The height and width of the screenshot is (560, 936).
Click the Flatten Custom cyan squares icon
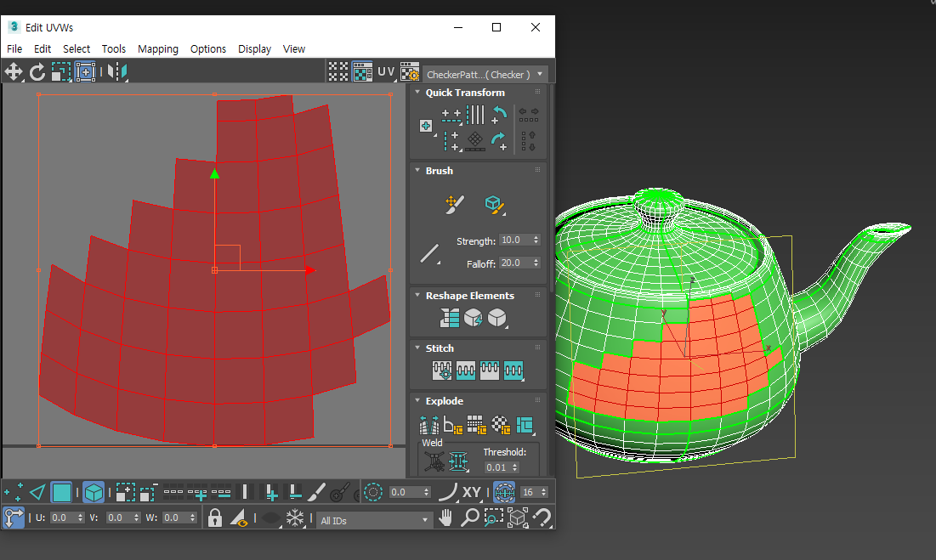coord(525,425)
